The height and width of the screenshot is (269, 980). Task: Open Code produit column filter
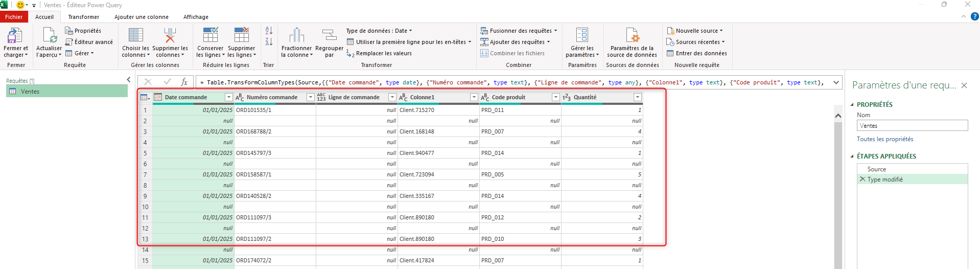click(556, 97)
